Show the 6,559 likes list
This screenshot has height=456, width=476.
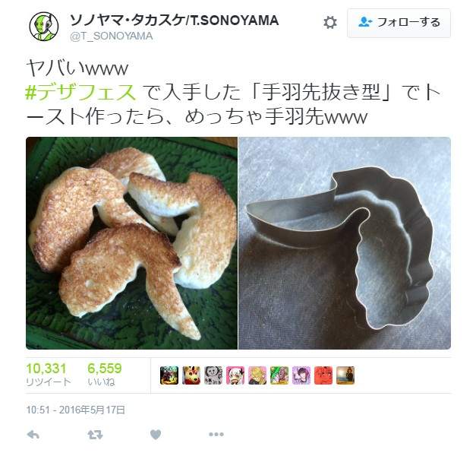click(x=105, y=374)
